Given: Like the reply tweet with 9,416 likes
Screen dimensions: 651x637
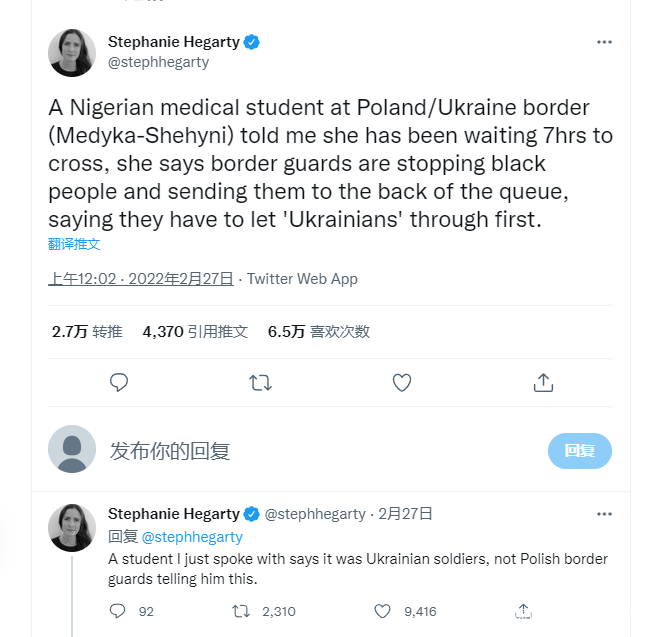Looking at the screenshot, I should 382,610.
